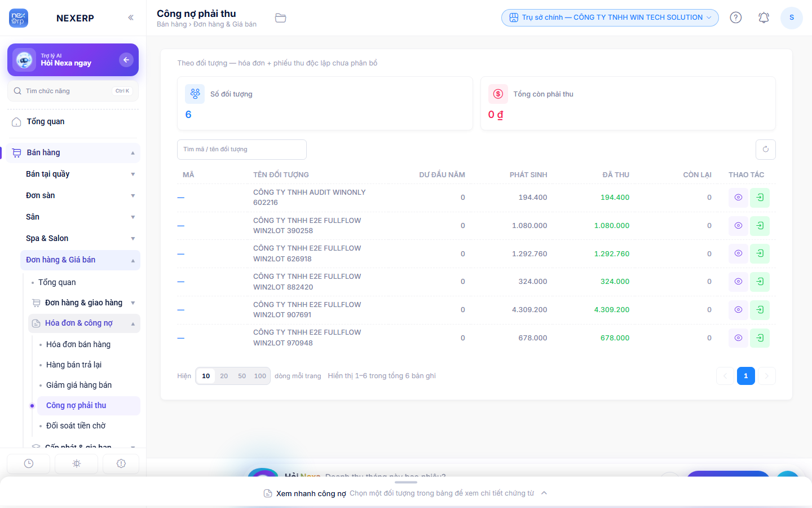Click the arrow on Hỏi Nexa ngay banner
Viewport: 812px width, 508px height.
[126, 60]
